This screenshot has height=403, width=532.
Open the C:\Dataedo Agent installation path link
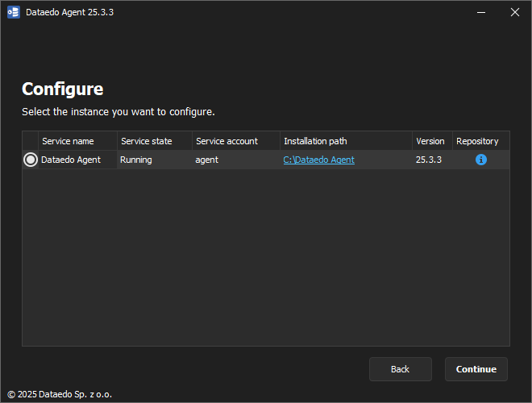[x=318, y=160]
